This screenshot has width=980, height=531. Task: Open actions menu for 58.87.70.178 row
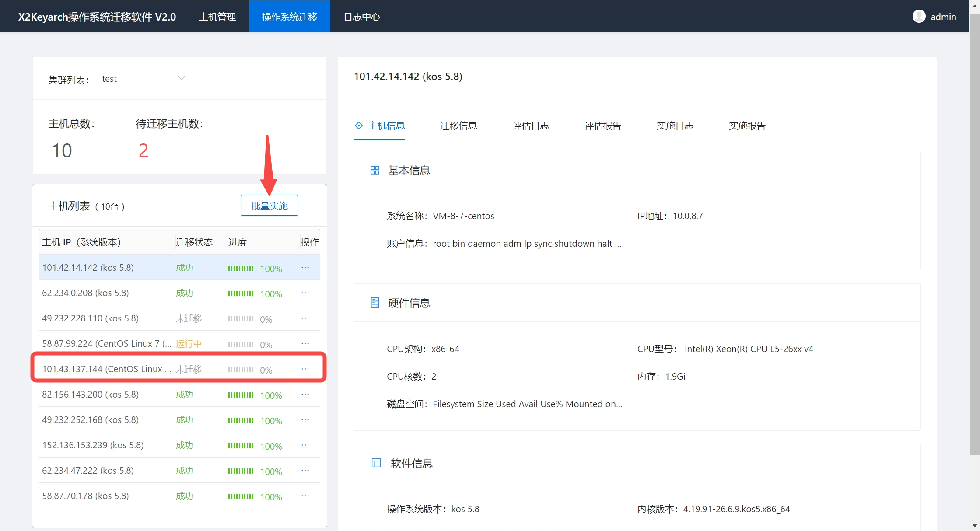305,496
